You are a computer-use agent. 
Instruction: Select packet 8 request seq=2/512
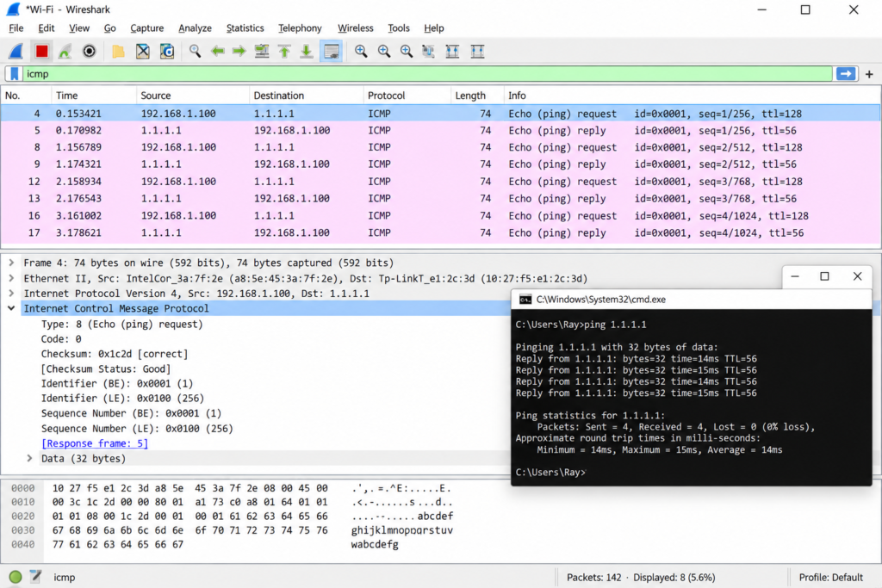click(440, 147)
